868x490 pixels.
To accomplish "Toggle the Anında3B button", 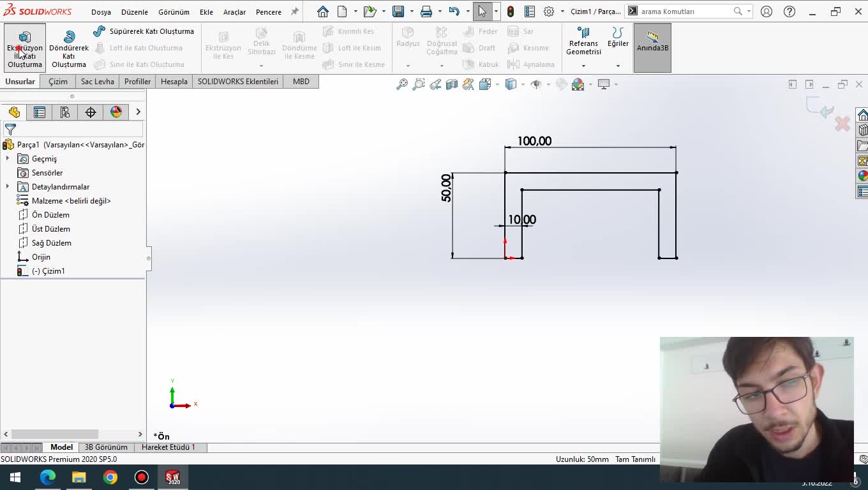I will pyautogui.click(x=652, y=48).
